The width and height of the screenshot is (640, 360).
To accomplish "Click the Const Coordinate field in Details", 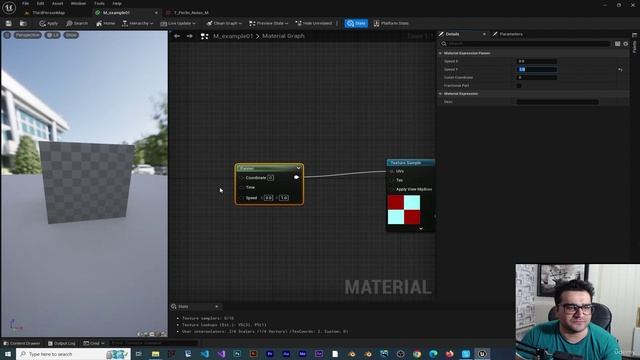I will point(536,78).
